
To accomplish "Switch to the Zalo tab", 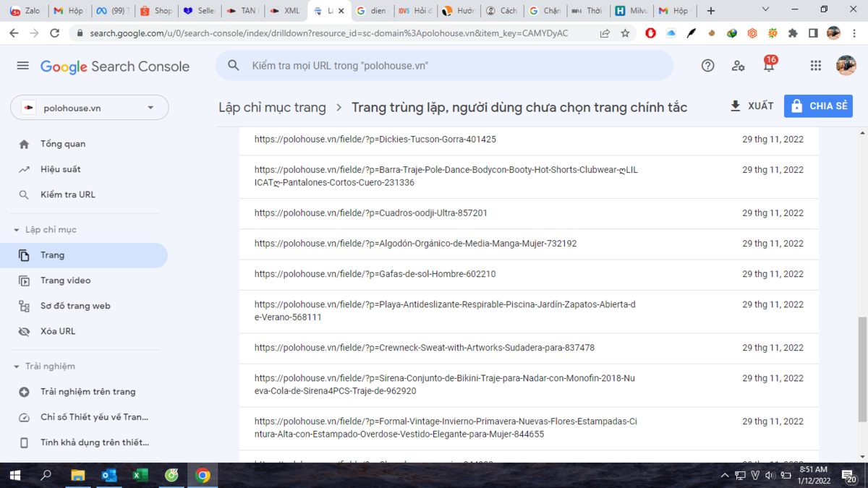I will coord(25,11).
